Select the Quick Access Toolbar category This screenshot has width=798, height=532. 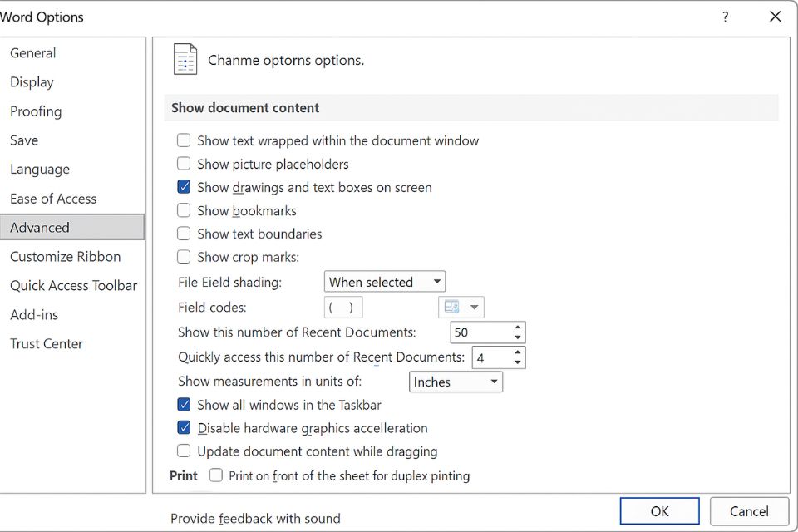(73, 286)
